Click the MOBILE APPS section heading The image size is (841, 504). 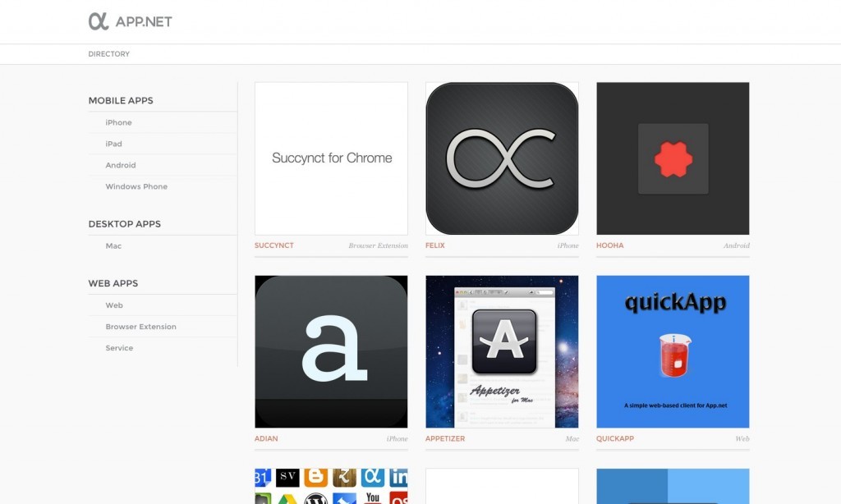pyautogui.click(x=121, y=101)
